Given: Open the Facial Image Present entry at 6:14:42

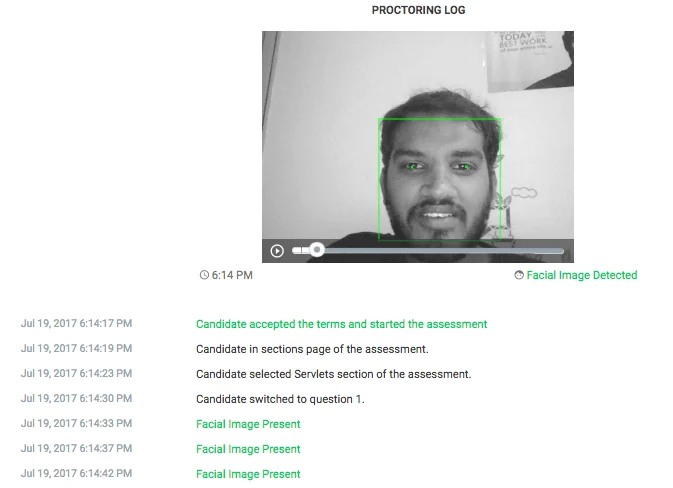Looking at the screenshot, I should point(248,474).
